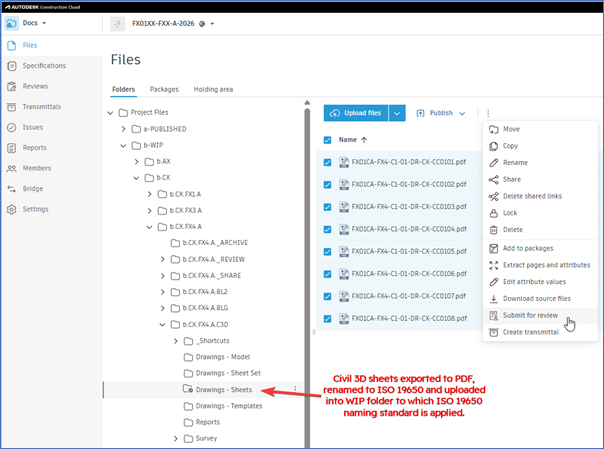This screenshot has height=449, width=604.
Task: Open file FX01CA-FX4-C1-01-DR-CX-CC0105.pdf
Action: tap(409, 251)
